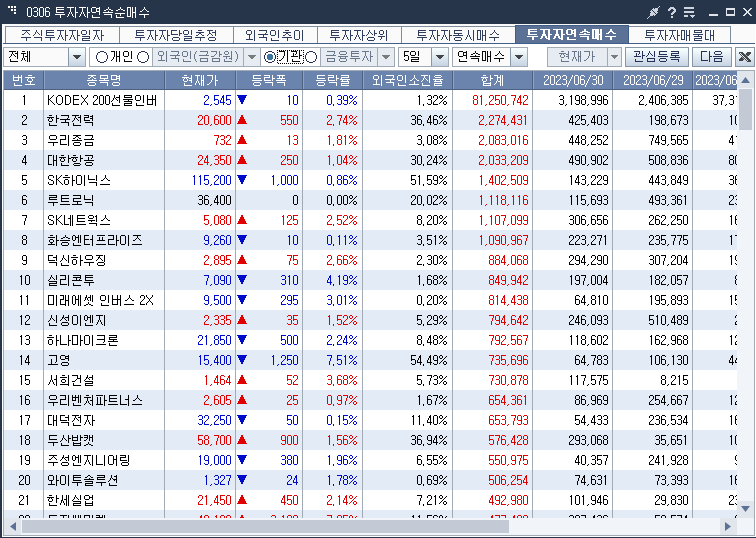756x538 pixels.
Task: Click the up arrow icon on 한국전력 row
Action: click(242, 120)
